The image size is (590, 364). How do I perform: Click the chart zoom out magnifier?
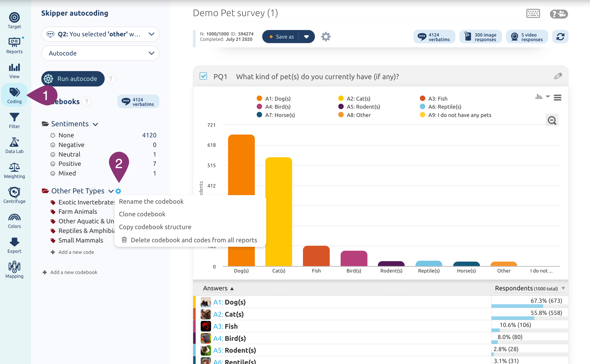(x=552, y=120)
